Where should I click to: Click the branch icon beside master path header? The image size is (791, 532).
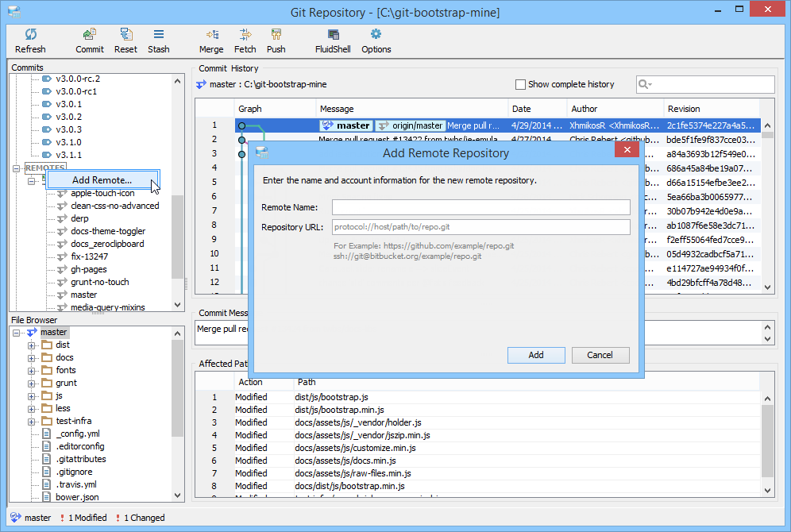[201, 85]
